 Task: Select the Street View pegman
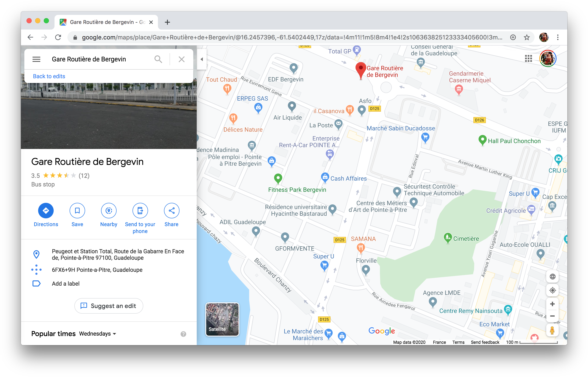[552, 330]
